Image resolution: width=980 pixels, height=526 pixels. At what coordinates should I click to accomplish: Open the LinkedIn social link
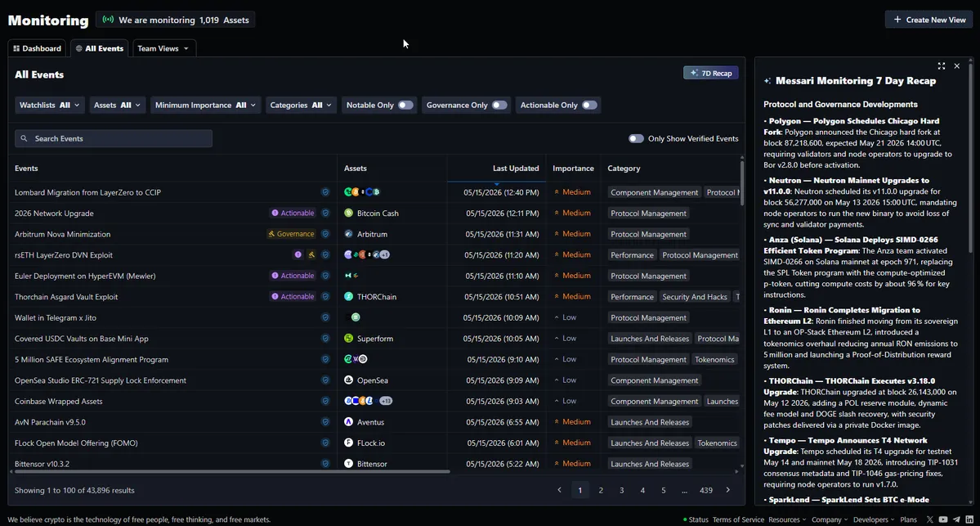(x=969, y=519)
